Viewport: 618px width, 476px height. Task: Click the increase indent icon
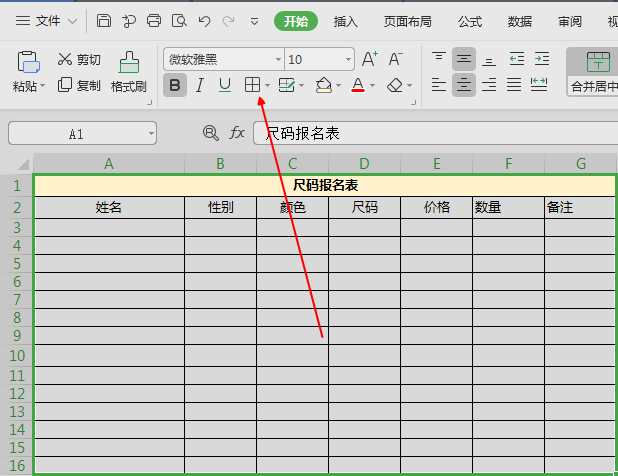tap(542, 59)
